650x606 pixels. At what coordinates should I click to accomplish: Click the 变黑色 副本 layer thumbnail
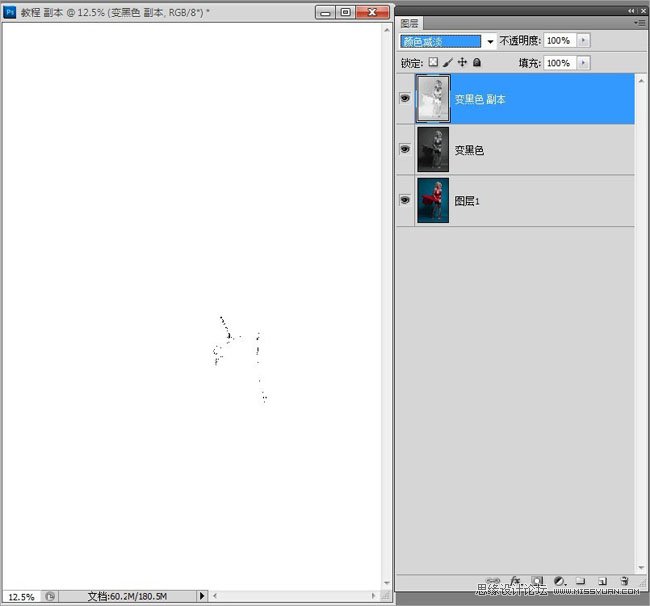[x=433, y=98]
